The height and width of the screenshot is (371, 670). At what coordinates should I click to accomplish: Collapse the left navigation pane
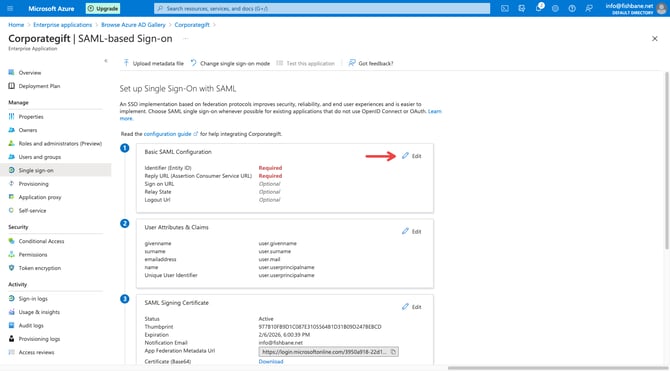tap(106, 61)
